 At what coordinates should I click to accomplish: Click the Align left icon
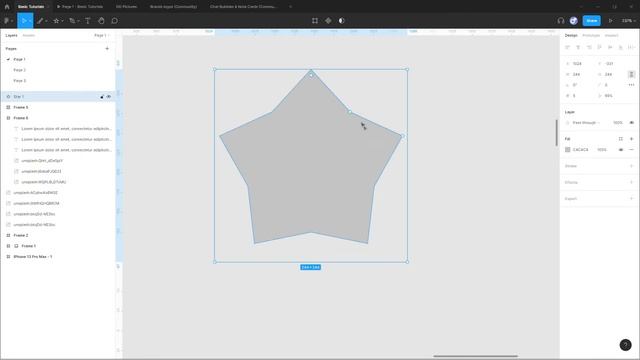pos(567,47)
